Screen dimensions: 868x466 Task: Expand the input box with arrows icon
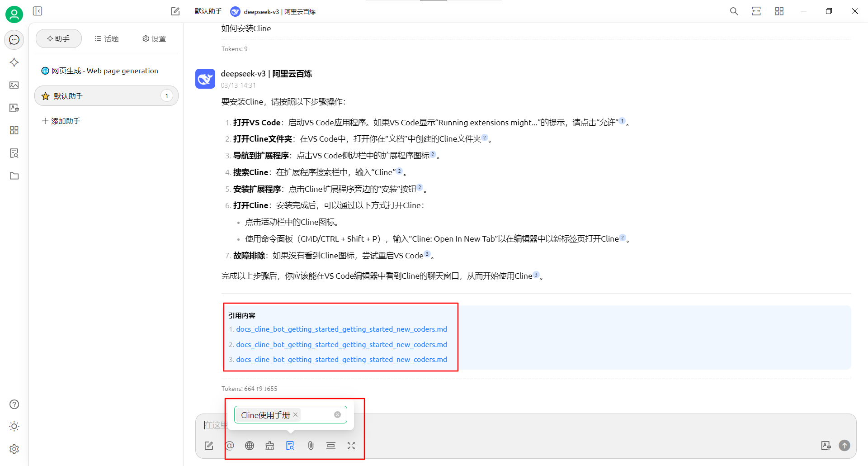351,446
